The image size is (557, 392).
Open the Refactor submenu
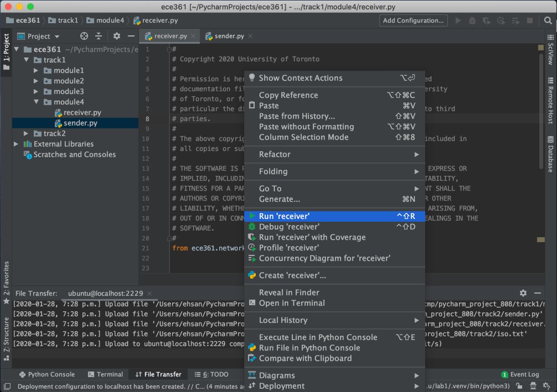[x=334, y=154]
